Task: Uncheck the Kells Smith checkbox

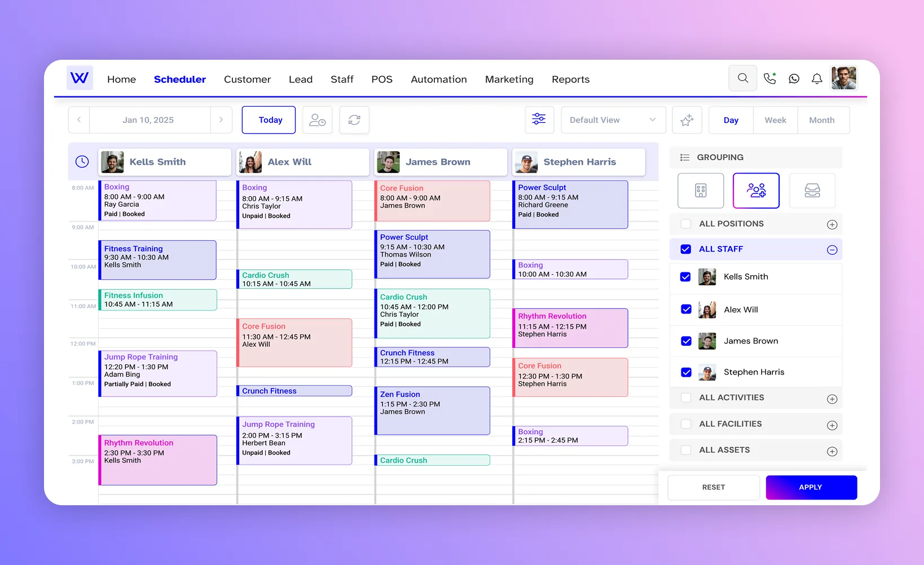Action: click(685, 277)
